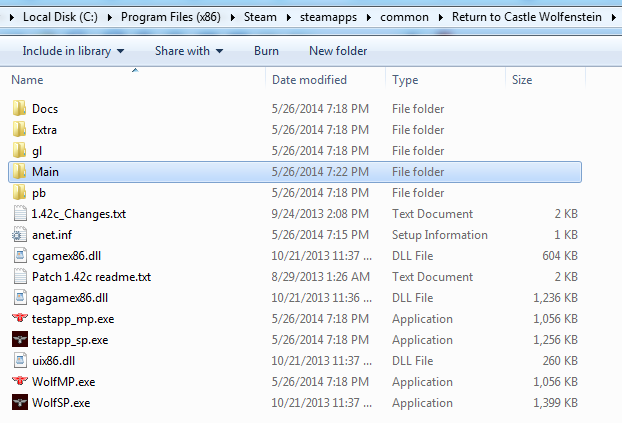
Task: Select file name WolfMP.exe
Action: pos(63,382)
